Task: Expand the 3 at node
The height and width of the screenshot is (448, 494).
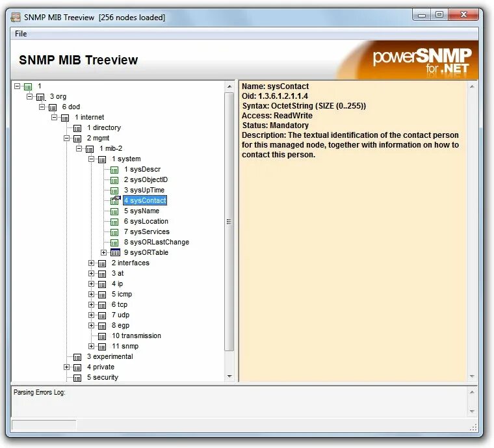Action: pyautogui.click(x=92, y=273)
